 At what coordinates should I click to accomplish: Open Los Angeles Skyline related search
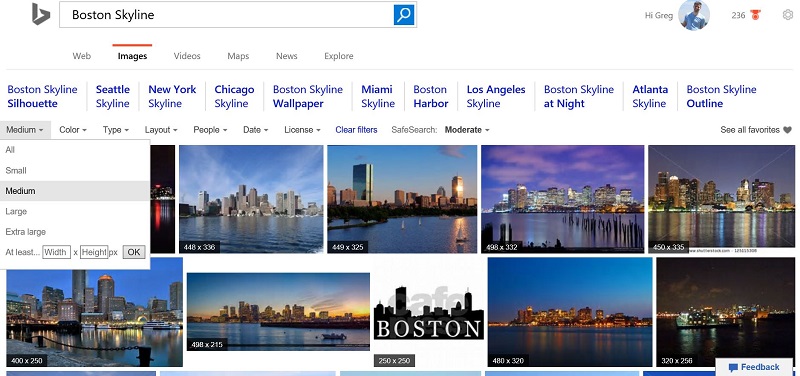(496, 96)
